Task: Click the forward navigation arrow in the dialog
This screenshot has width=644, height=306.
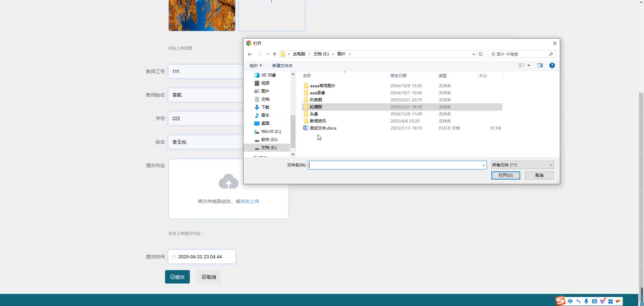Action: click(x=260, y=54)
